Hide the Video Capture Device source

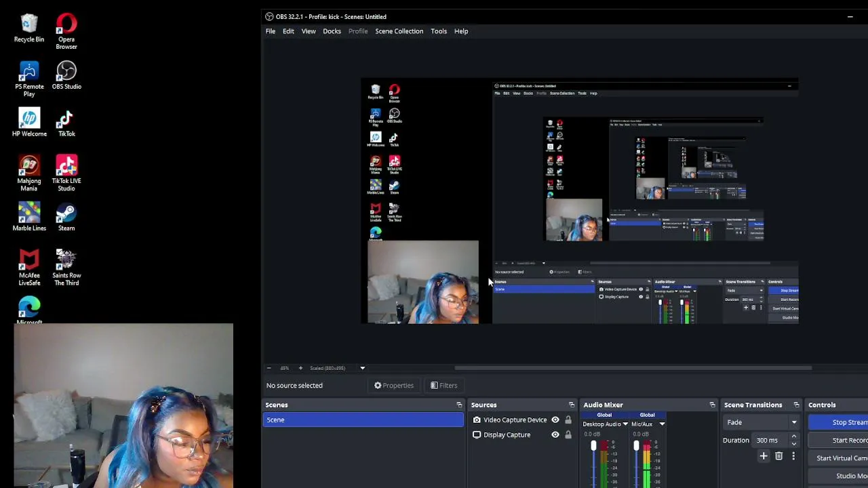[x=555, y=420]
